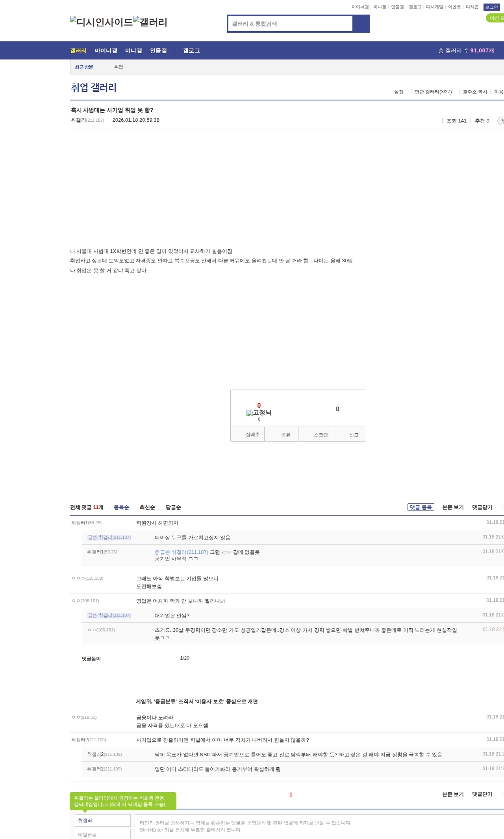Collapse comments with lower 댓글닫기
The image size is (504, 839).
[482, 794]
